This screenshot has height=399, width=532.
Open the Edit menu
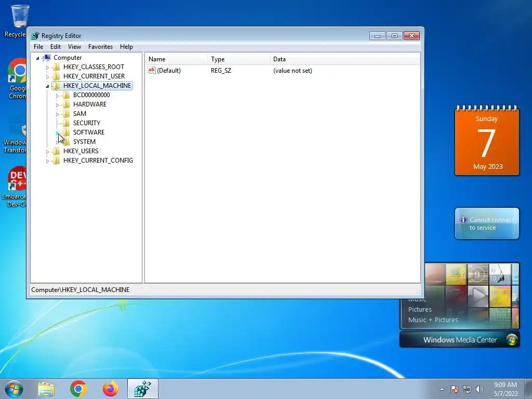click(55, 46)
